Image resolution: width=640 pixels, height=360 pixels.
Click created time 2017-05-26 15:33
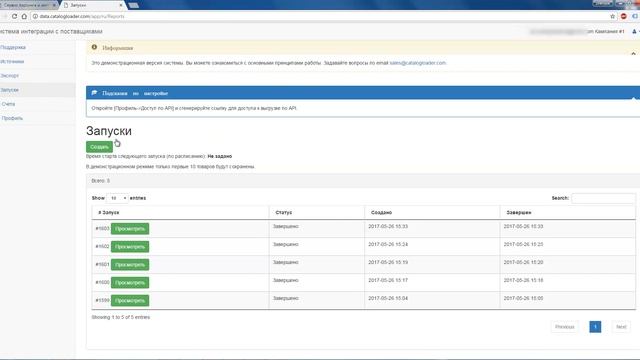click(388, 226)
